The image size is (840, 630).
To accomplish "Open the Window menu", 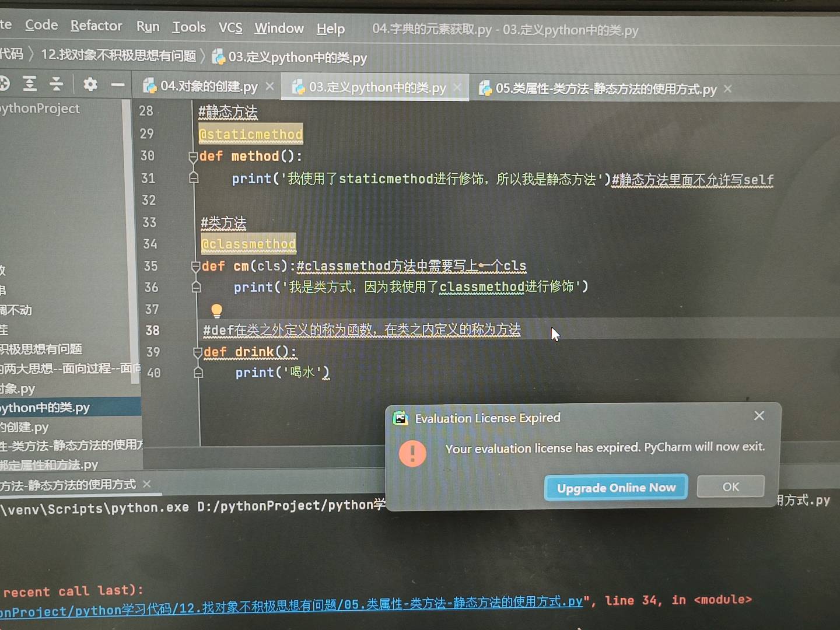I will 279,28.
